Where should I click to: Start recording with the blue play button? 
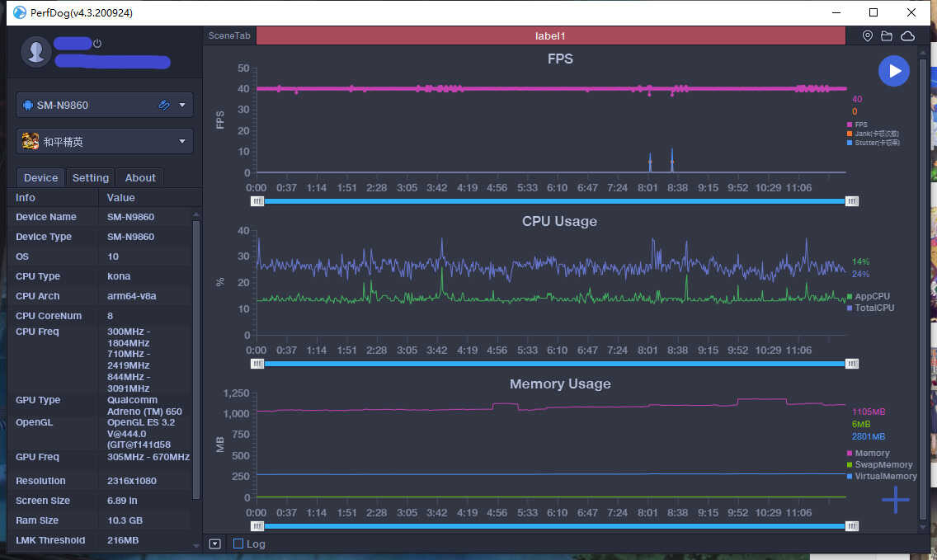[893, 71]
